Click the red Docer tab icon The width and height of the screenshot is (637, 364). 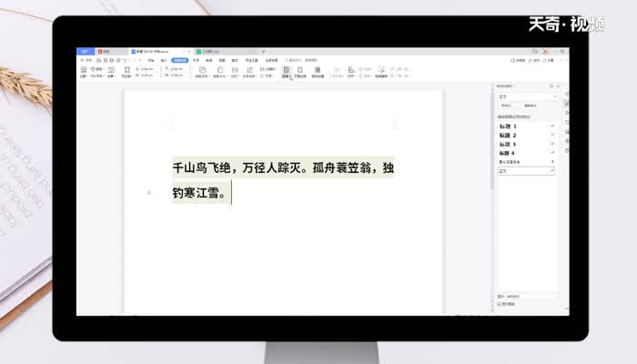click(100, 52)
